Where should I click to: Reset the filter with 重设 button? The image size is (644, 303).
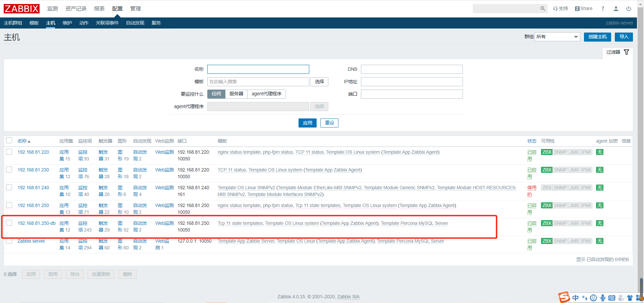coord(329,123)
